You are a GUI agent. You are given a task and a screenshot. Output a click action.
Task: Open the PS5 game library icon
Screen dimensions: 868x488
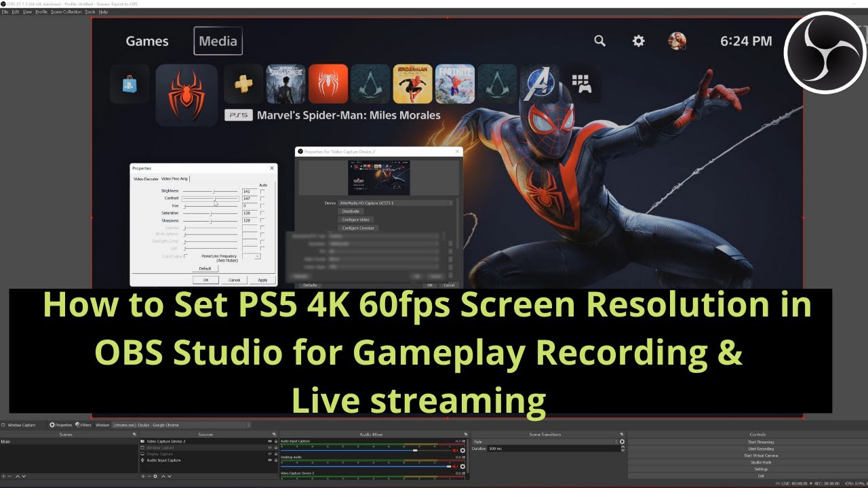click(582, 84)
